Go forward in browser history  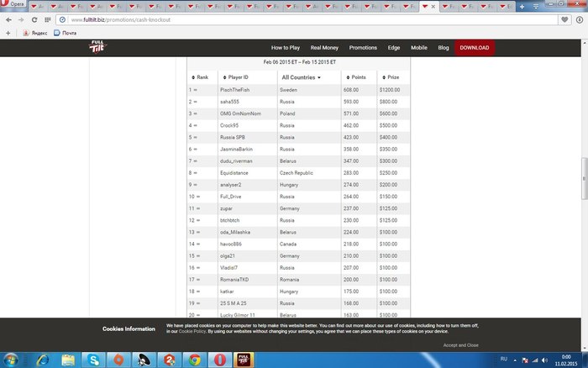[x=21, y=20]
